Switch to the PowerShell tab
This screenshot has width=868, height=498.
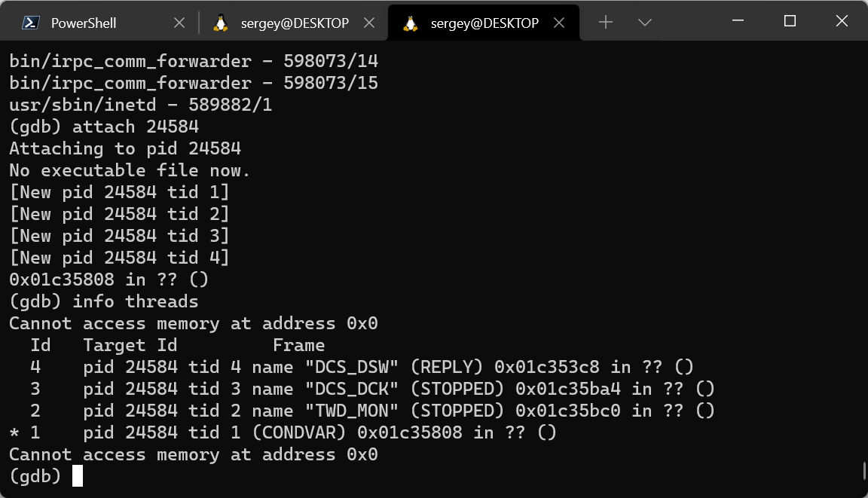point(84,23)
